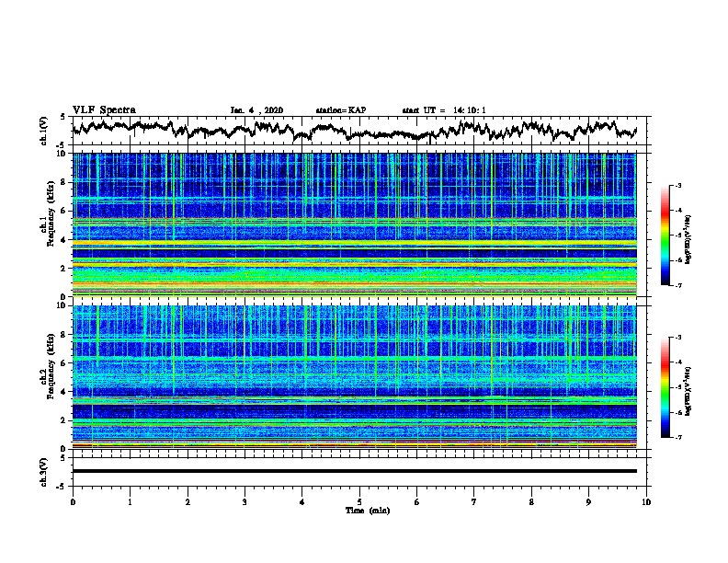Click the ch.2 spectrogram panel

coord(354,377)
